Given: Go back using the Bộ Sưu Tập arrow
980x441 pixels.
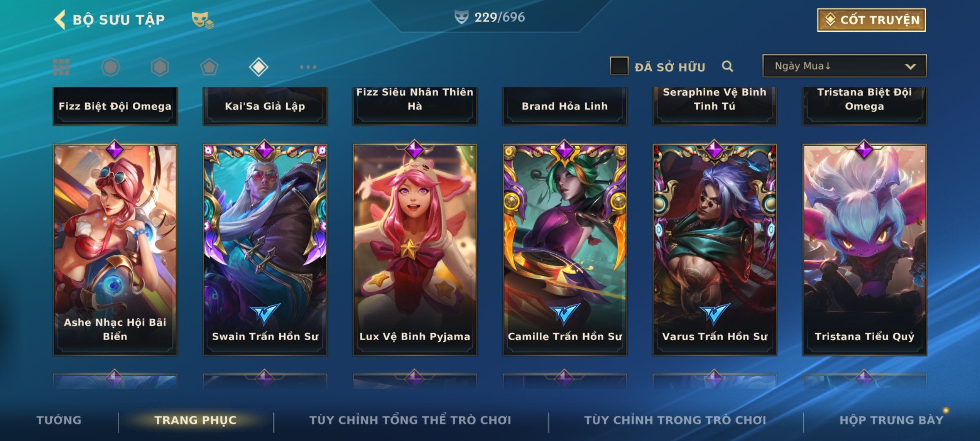Looking at the screenshot, I should (x=60, y=20).
